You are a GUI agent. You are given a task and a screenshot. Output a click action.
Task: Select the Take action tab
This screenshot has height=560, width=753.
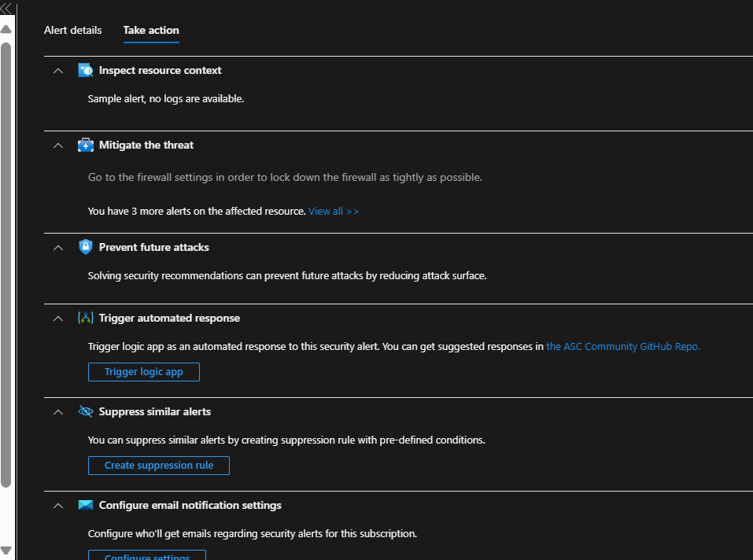pyautogui.click(x=150, y=30)
